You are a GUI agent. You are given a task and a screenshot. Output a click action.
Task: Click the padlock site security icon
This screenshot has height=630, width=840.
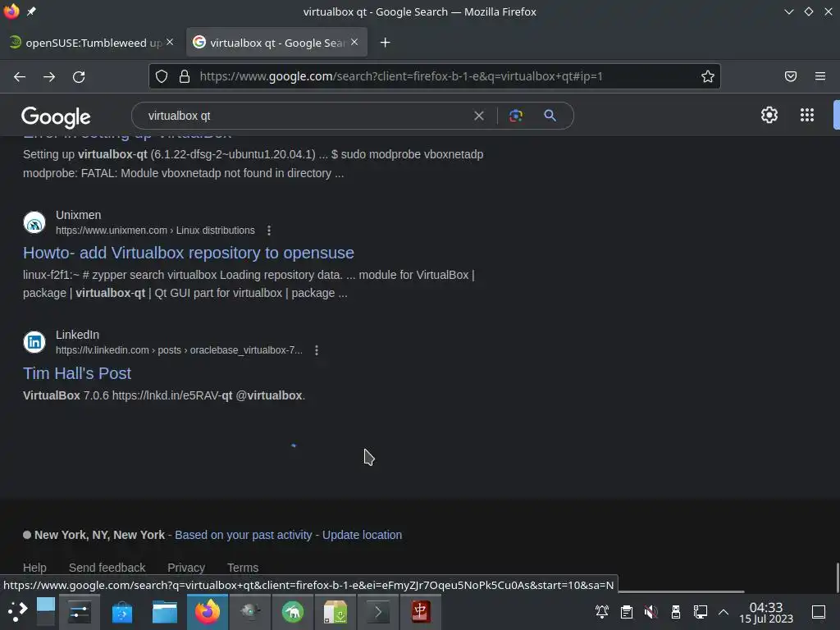tap(185, 76)
